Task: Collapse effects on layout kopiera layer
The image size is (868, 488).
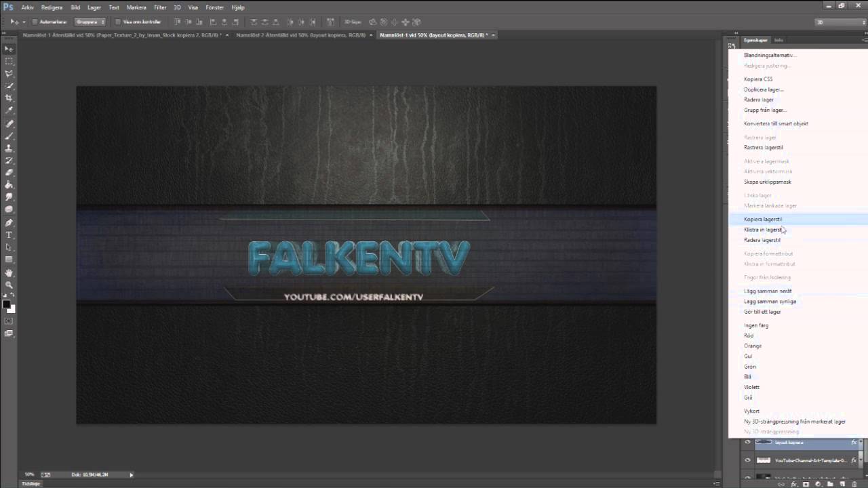Action: (860, 442)
